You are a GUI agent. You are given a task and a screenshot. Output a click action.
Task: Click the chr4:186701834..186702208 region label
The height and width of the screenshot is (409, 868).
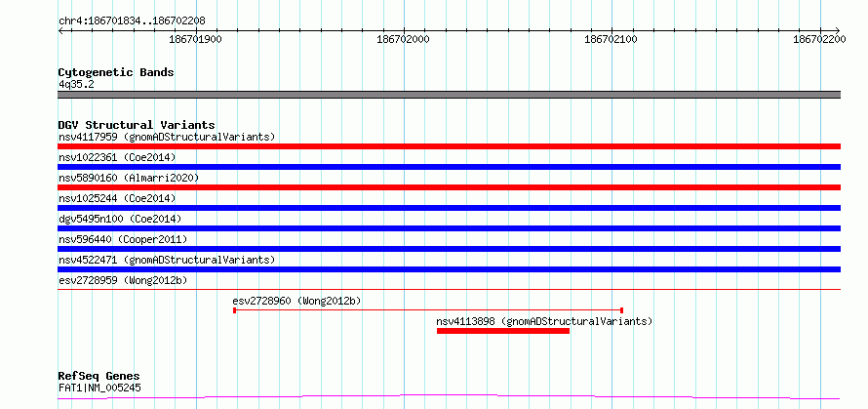click(132, 21)
